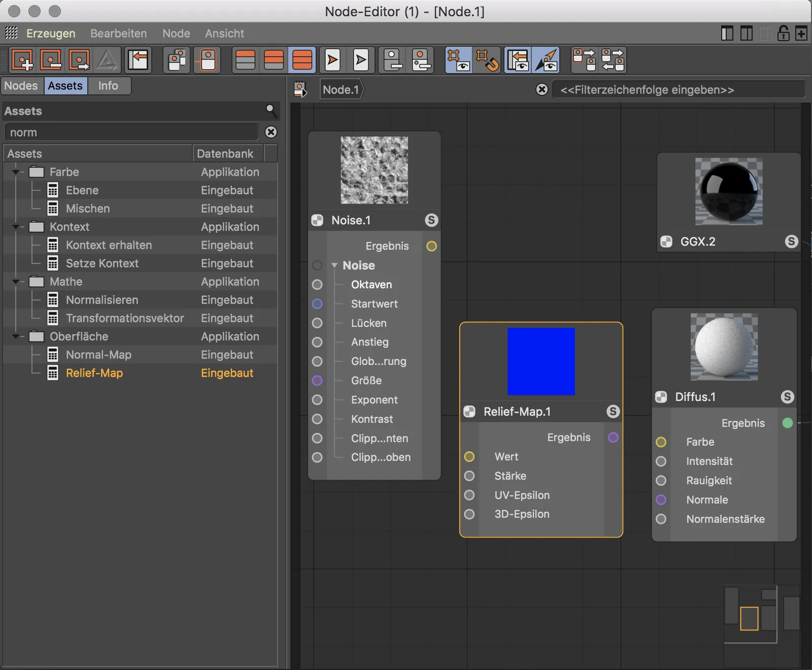Viewport: 812px width, 670px height.
Task: Collapse Noise.1 node via its title icon
Action: click(317, 220)
